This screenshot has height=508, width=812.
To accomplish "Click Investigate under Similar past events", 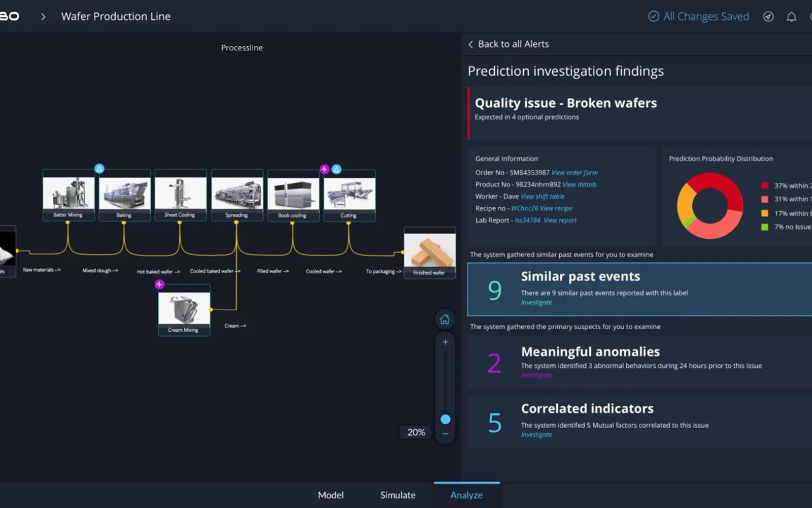I will [x=536, y=303].
